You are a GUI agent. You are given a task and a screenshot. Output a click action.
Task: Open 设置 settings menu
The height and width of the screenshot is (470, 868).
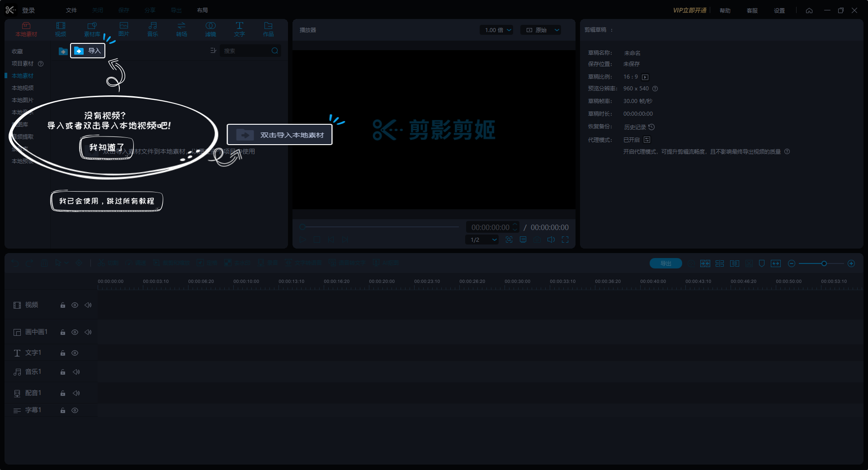(779, 10)
